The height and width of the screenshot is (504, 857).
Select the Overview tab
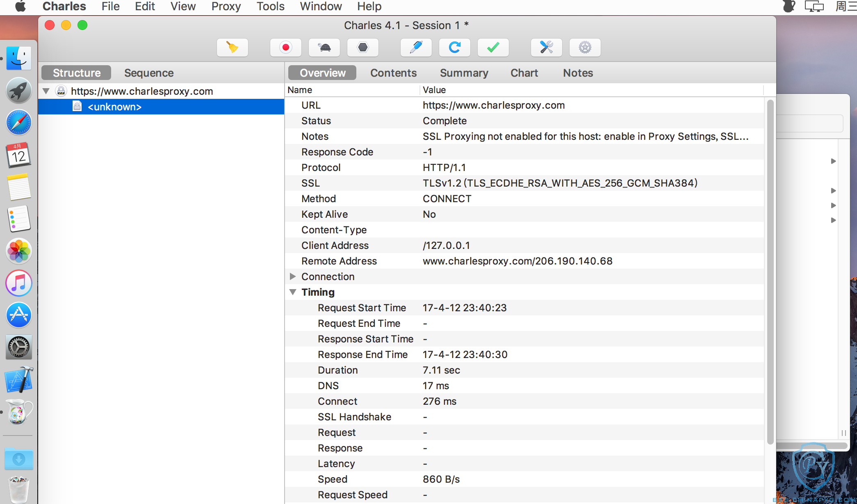pyautogui.click(x=322, y=73)
